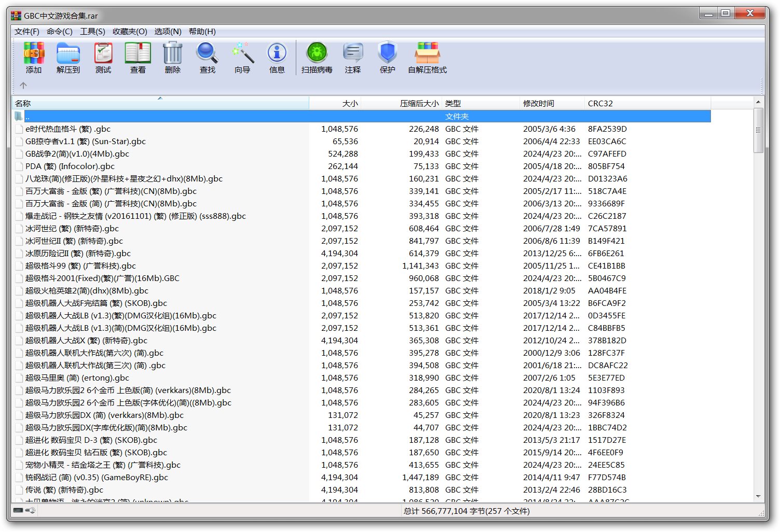Open the 帮助(H) menu
This screenshot has height=532, width=780.
(202, 32)
